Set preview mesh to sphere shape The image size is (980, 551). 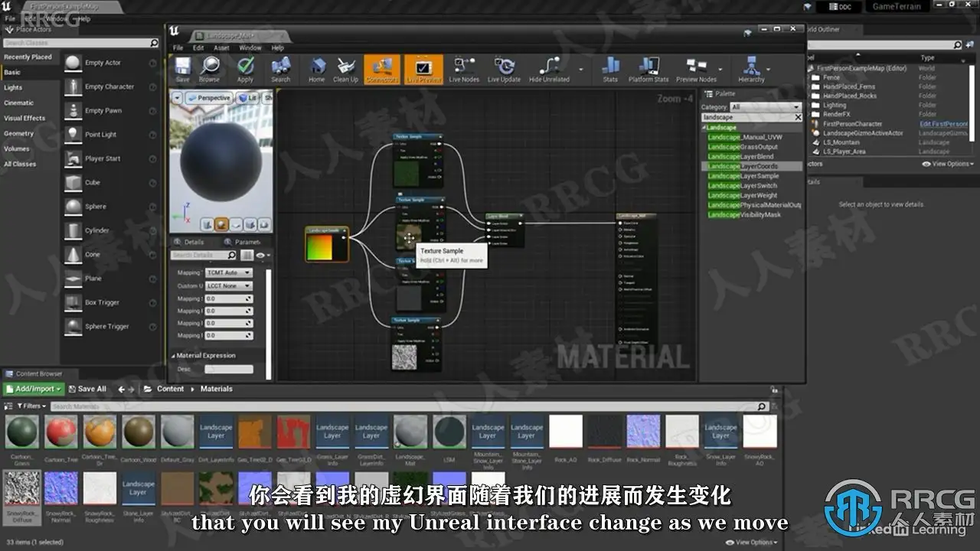(221, 224)
